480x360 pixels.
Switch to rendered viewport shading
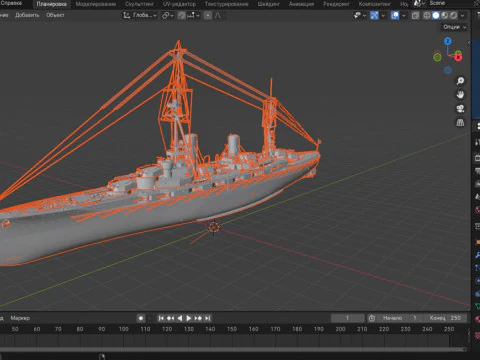tap(454, 15)
